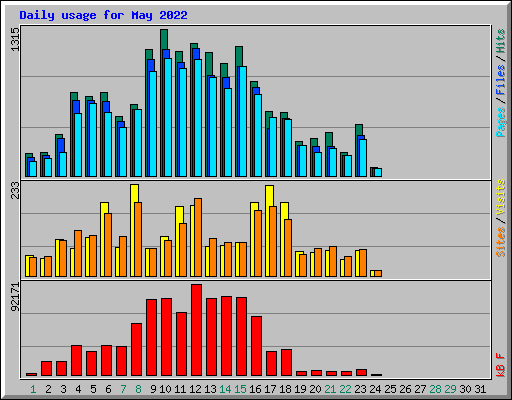This screenshot has width=512, height=400.
Task: Click the 'Sites' legend label
Action: (500, 242)
